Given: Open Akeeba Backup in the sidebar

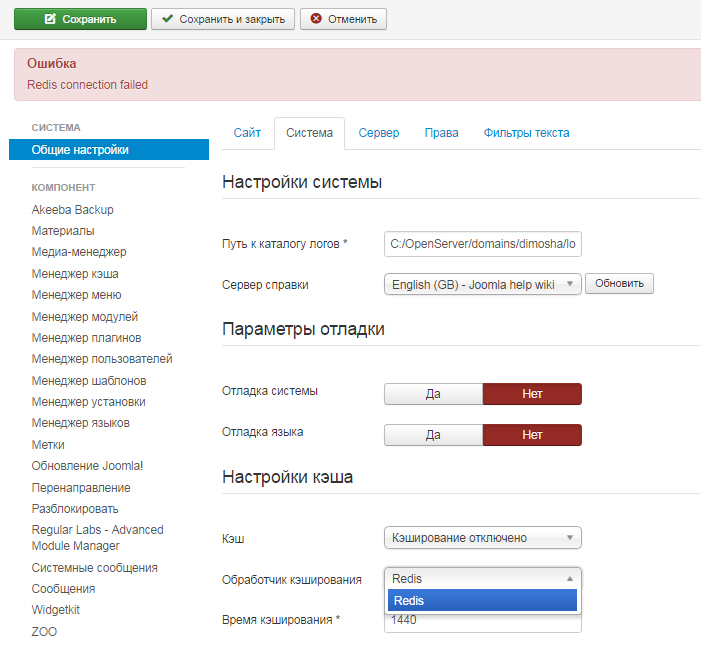Looking at the screenshot, I should coord(72,210).
